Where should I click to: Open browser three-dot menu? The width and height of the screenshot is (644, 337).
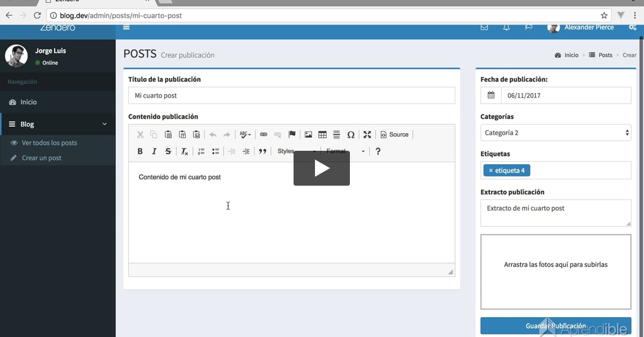click(634, 16)
